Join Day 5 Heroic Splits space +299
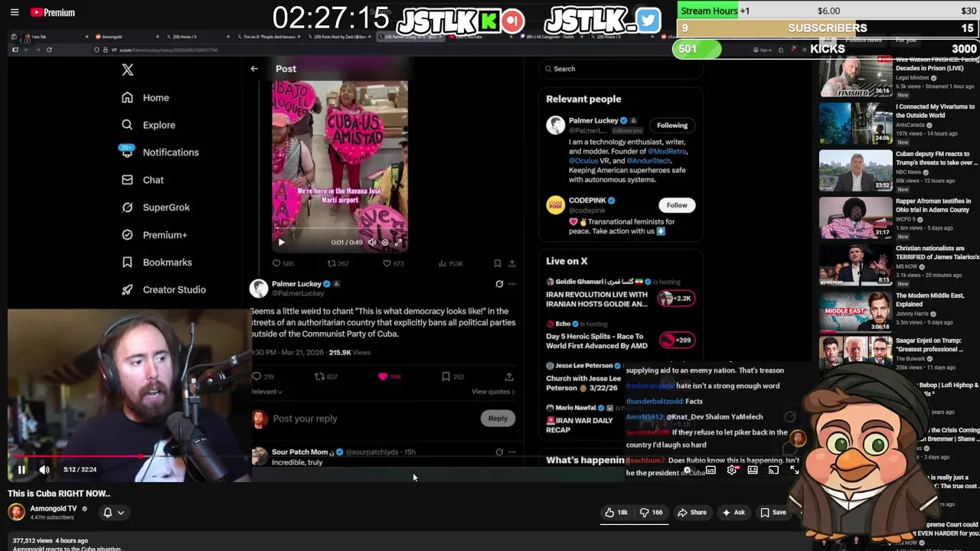980x551 pixels. (676, 340)
